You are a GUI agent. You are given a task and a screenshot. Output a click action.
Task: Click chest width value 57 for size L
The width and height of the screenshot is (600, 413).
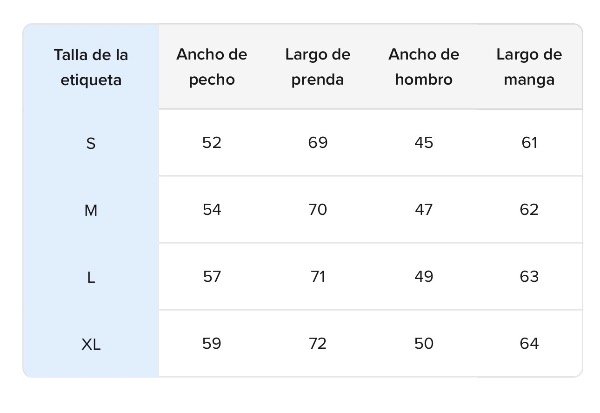click(x=211, y=277)
